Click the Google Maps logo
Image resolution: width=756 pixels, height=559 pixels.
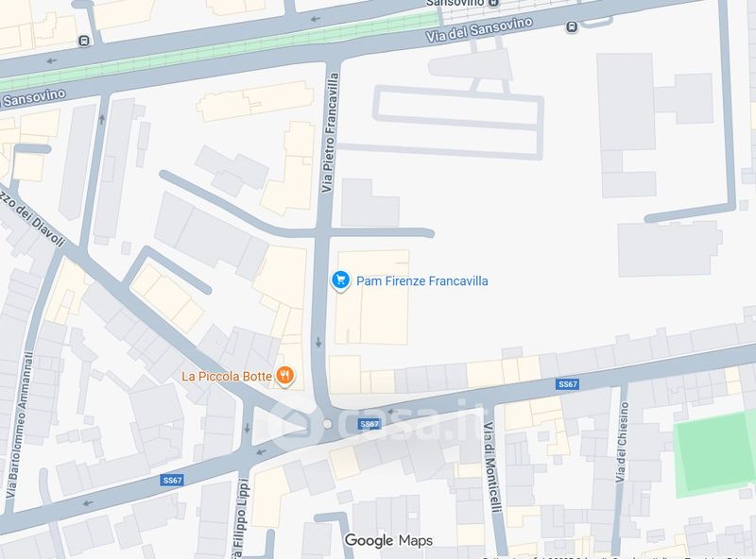[388, 541]
